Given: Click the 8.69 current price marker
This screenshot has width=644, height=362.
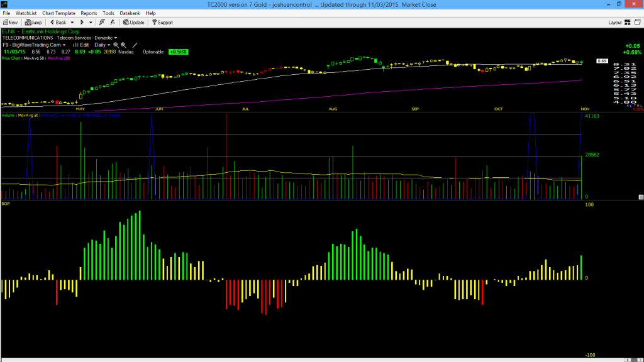Looking at the screenshot, I should tap(602, 61).
